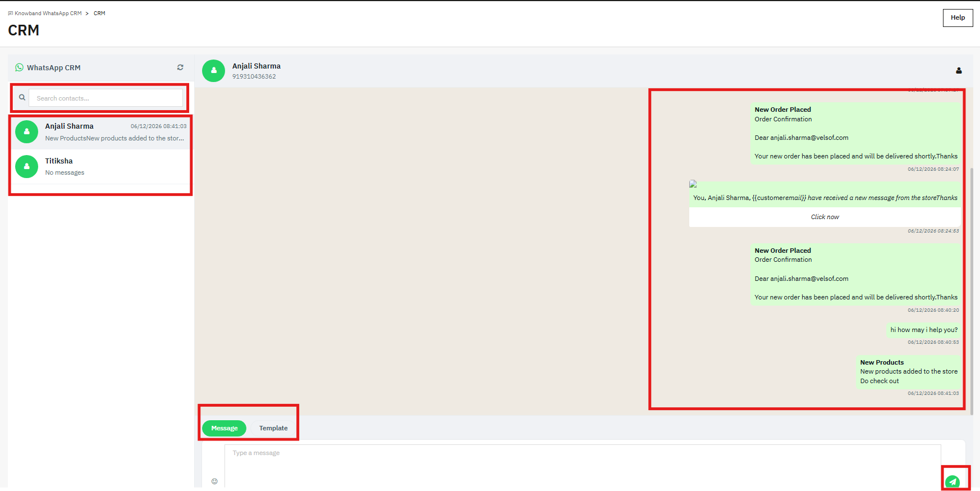
Task: Click the 'WhatsApp CRM' sidebar title
Action: pyautogui.click(x=54, y=67)
